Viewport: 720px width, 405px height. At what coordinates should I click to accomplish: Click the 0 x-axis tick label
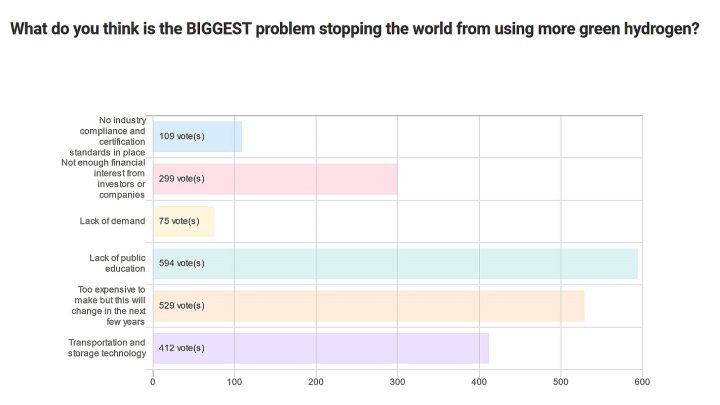click(x=153, y=382)
